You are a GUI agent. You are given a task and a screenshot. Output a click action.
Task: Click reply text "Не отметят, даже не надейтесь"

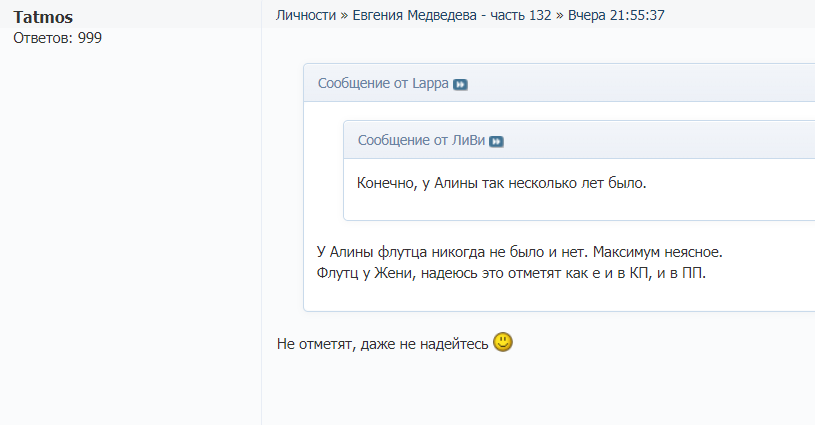coord(382,344)
